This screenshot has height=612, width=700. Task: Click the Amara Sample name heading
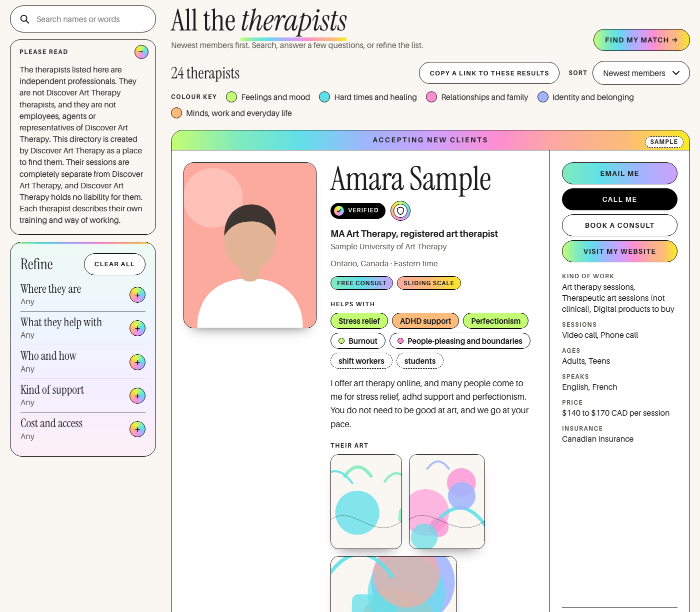click(x=410, y=179)
